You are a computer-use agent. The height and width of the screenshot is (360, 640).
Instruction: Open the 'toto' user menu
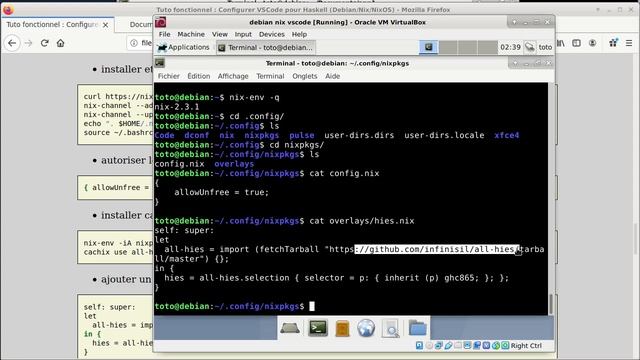pyautogui.click(x=545, y=47)
